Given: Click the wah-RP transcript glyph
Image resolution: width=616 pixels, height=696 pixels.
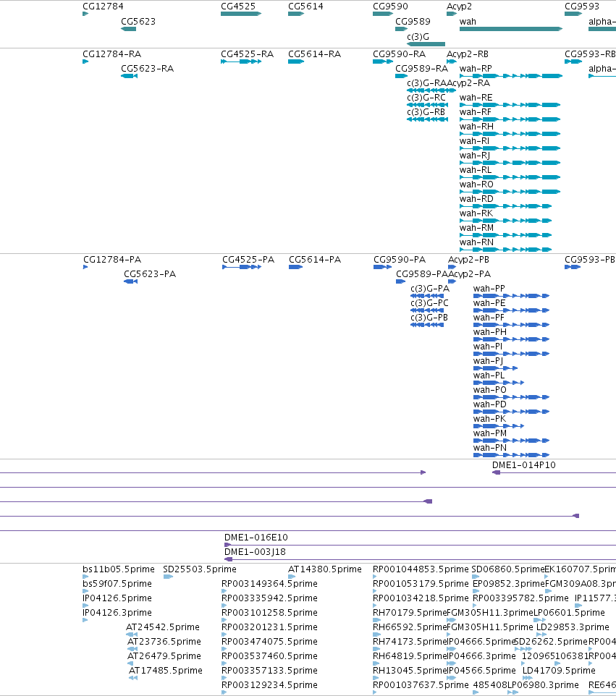Looking at the screenshot, I should [511, 76].
